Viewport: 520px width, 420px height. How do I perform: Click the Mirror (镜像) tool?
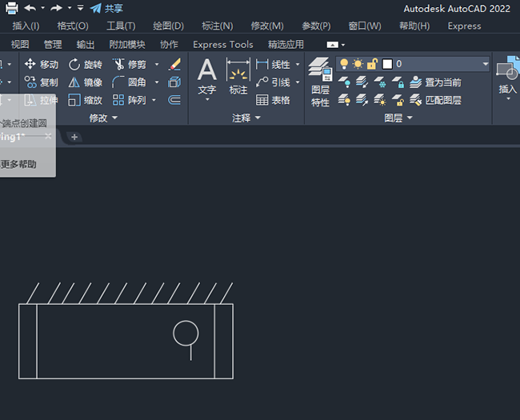coord(85,82)
